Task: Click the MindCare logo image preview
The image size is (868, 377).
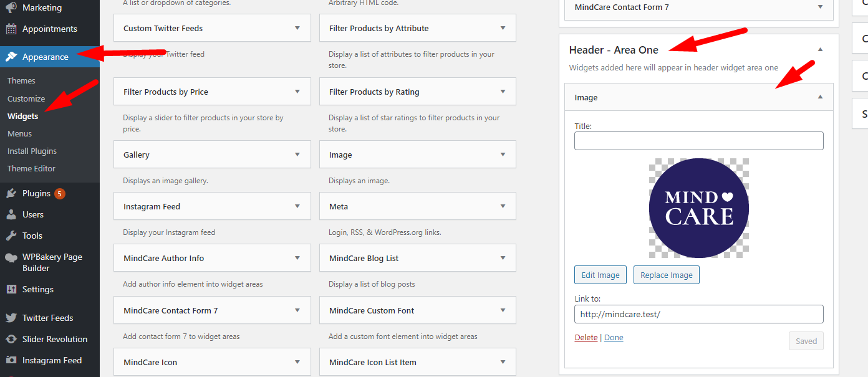Action: 698,208
